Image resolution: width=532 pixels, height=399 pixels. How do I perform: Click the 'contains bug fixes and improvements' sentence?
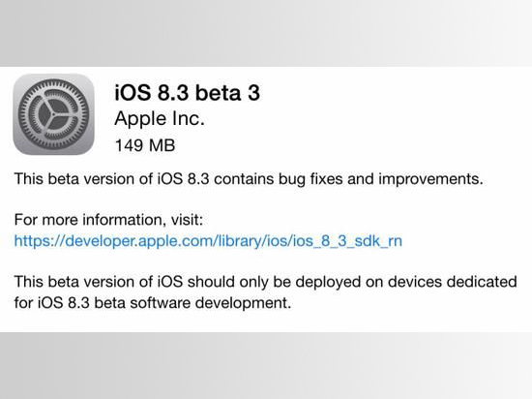tap(249, 179)
